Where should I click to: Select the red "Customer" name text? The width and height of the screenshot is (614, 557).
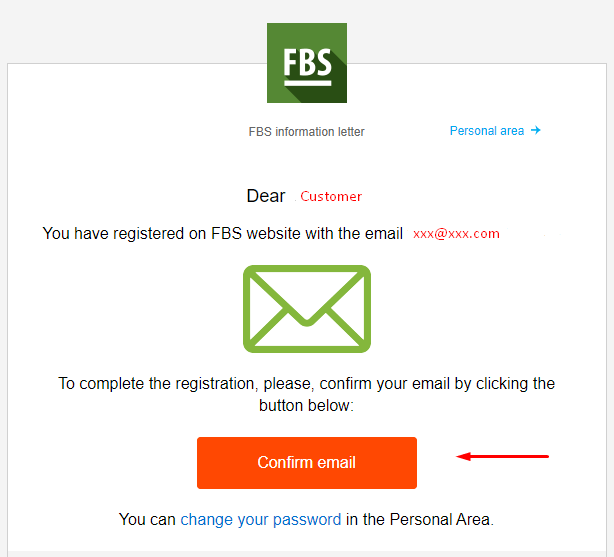331,197
